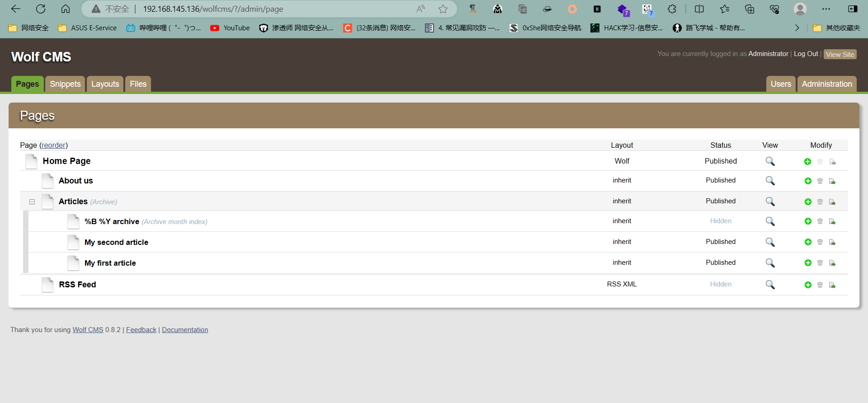Open the Files tab

[x=138, y=84]
